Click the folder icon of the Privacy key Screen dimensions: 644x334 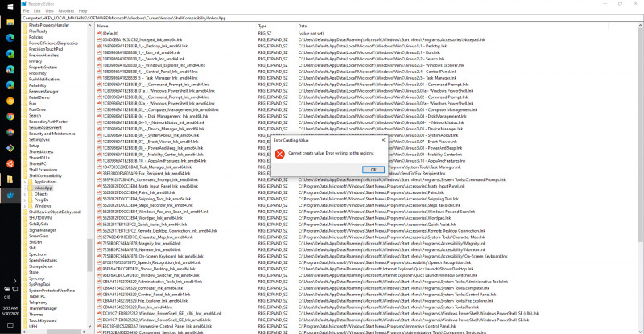coord(25,61)
